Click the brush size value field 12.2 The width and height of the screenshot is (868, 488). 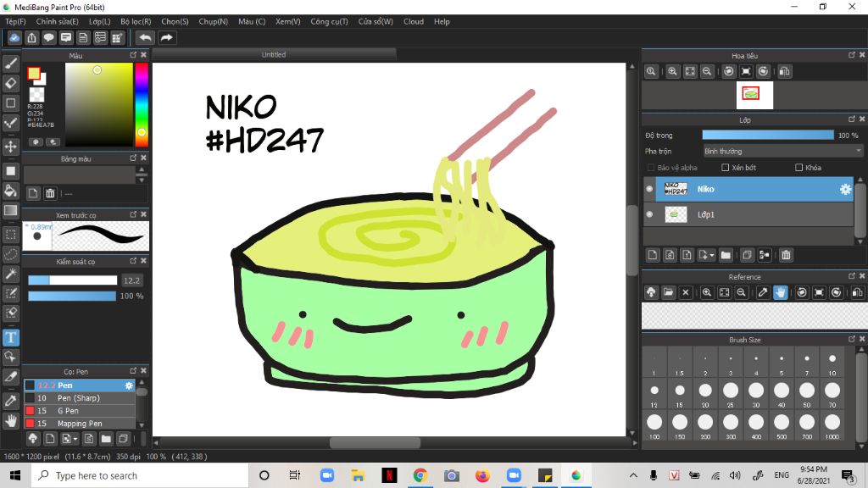131,280
